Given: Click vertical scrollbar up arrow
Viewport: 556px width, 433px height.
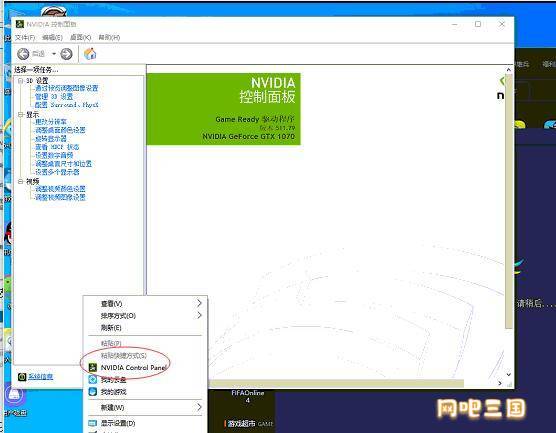Looking at the screenshot, I should coord(508,70).
